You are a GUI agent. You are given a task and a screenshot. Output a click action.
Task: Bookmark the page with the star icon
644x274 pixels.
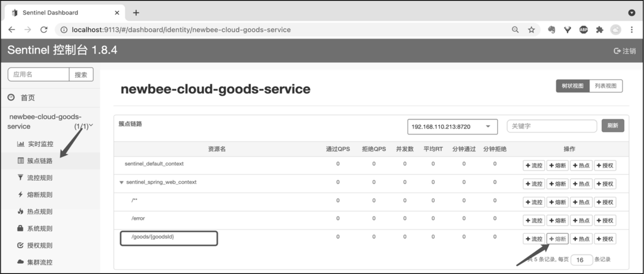point(531,30)
